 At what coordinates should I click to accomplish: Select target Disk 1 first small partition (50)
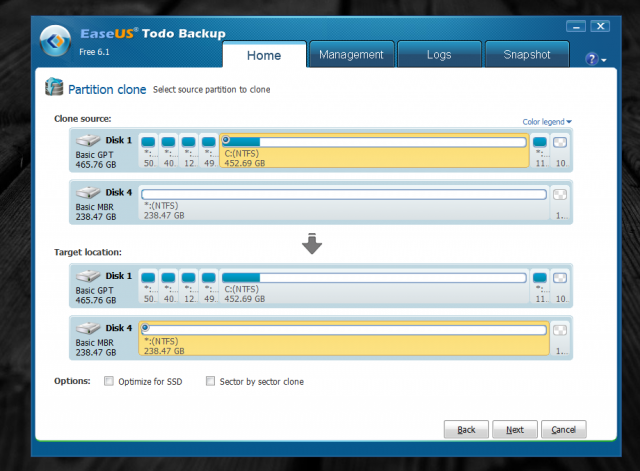(148, 286)
